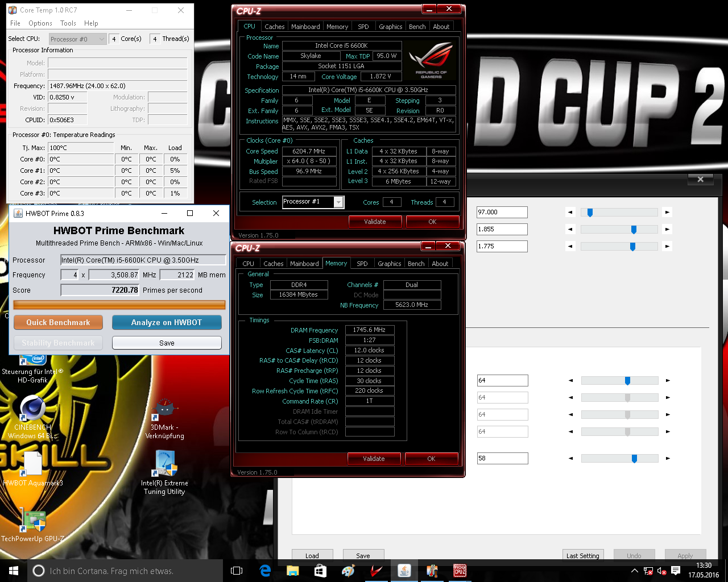The height and width of the screenshot is (582, 728).
Task: Click Last Setting button in tuning utility
Action: click(583, 555)
